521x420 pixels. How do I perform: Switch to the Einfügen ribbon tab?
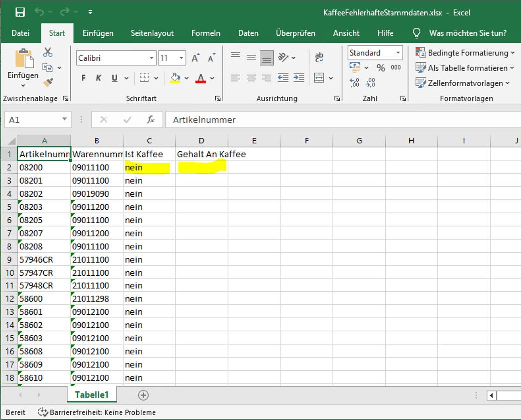[98, 33]
